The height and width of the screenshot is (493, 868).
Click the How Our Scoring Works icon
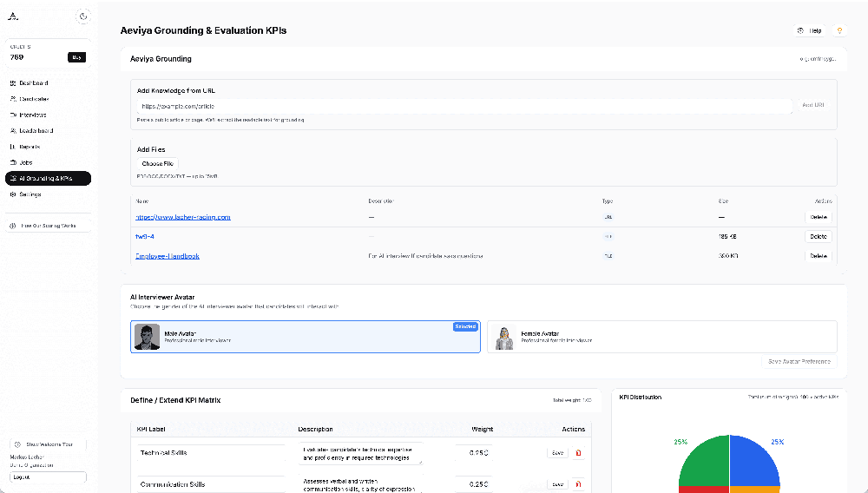pyautogui.click(x=13, y=226)
